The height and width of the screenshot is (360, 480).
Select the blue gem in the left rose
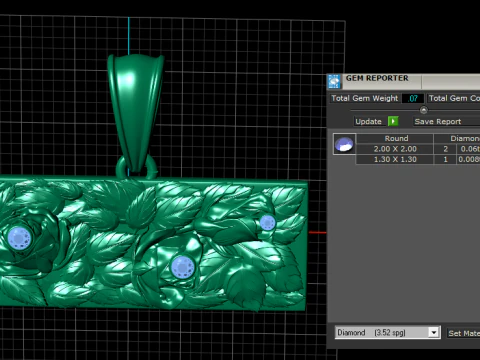pos(19,238)
